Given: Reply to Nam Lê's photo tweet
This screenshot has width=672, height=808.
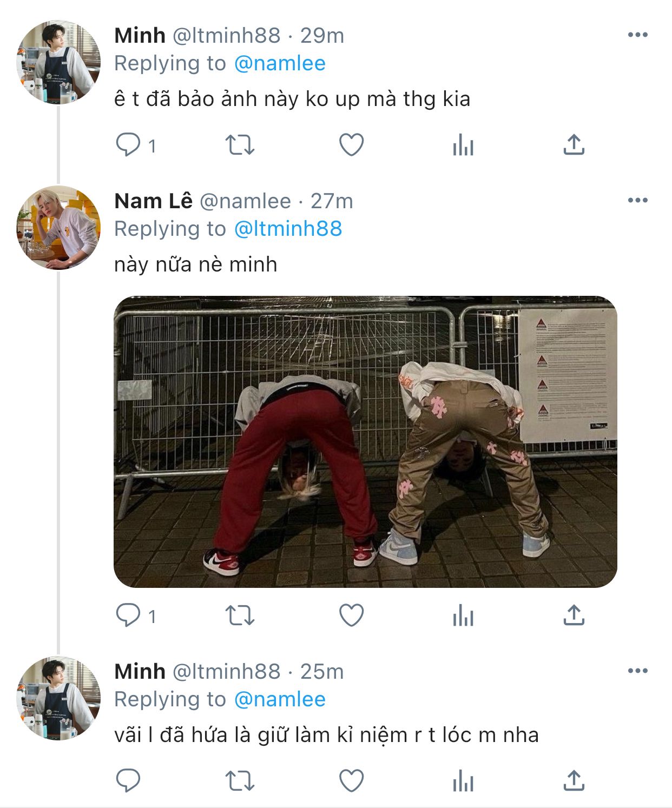Looking at the screenshot, I should coord(128,615).
